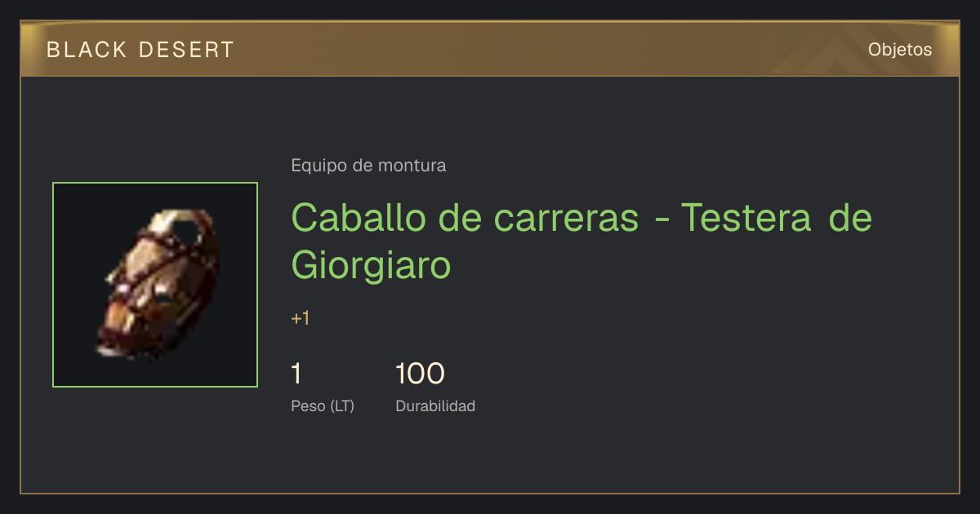Viewport: 980px width, 514px height.
Task: Select the Equipo de montura category label
Action: click(x=368, y=166)
